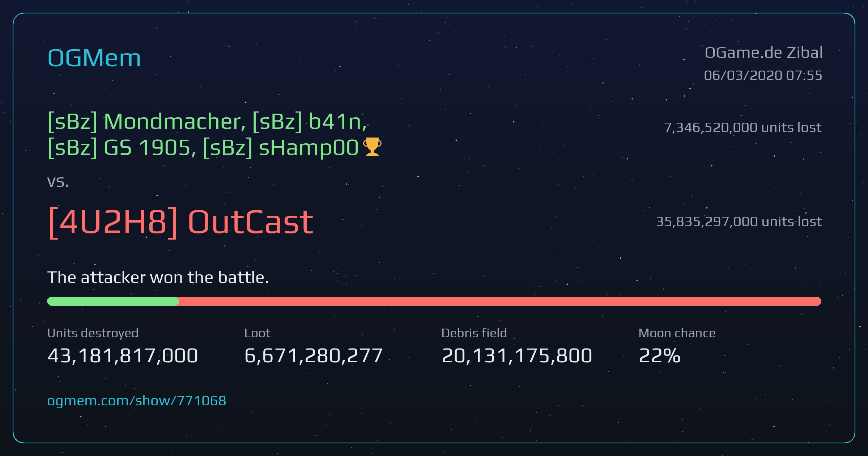The height and width of the screenshot is (456, 868).
Task: Click the Debris field label
Action: (x=474, y=333)
